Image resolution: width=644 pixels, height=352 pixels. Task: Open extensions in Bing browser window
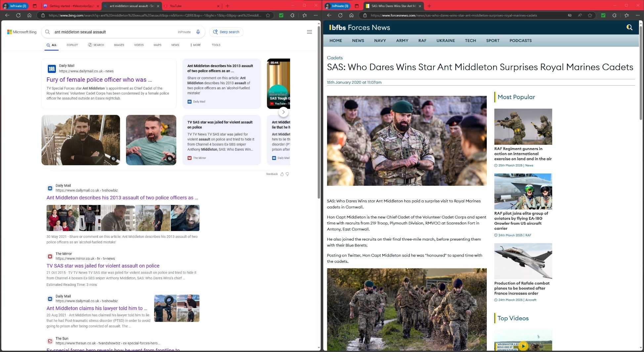click(292, 15)
